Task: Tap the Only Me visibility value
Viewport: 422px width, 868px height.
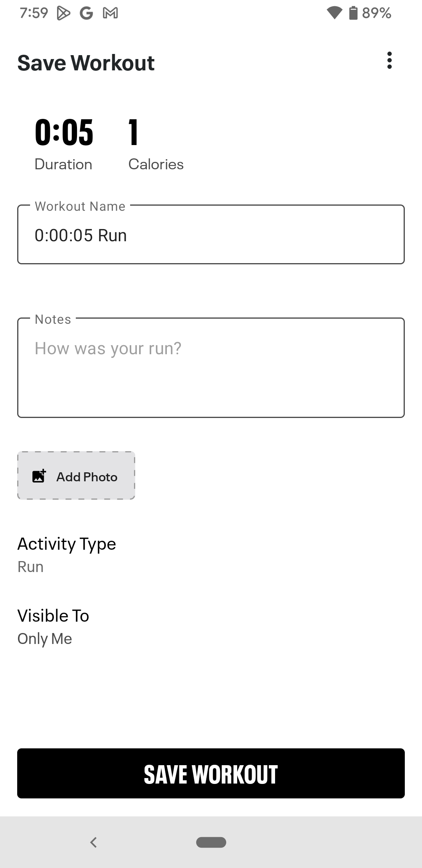Action: point(45,639)
